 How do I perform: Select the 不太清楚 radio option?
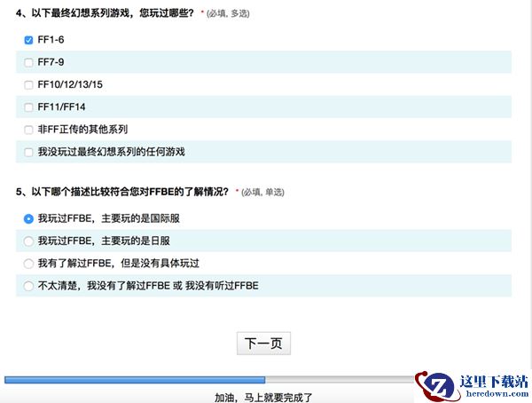[x=29, y=286]
